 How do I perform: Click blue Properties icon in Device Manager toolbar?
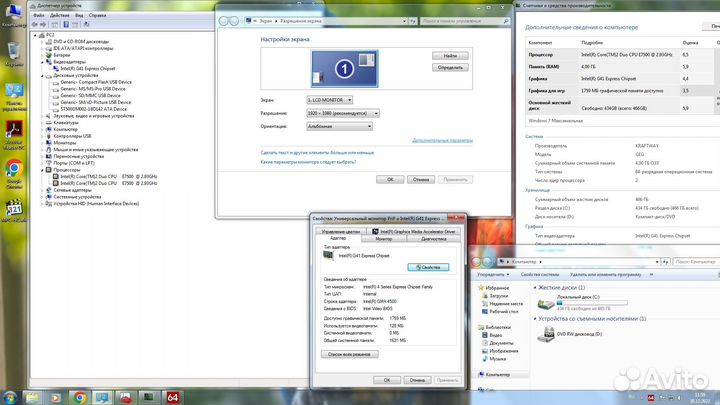(x=66, y=24)
